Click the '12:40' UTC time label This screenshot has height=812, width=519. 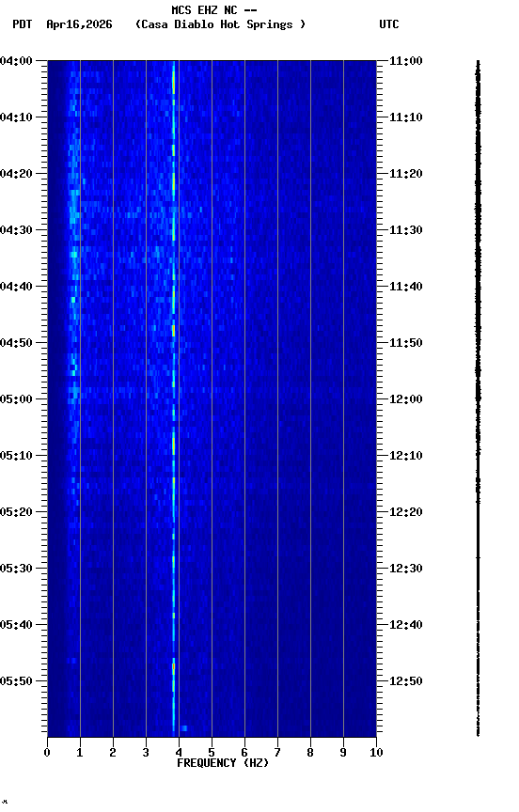(x=406, y=625)
